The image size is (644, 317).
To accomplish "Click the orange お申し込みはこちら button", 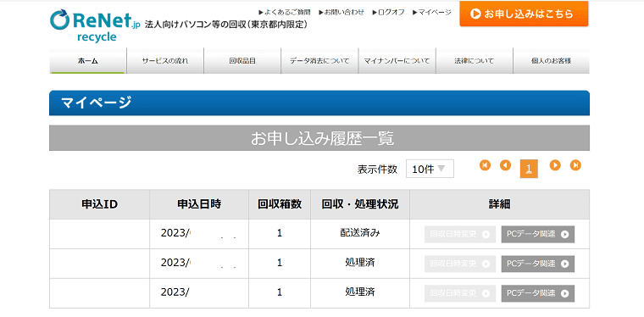I will pos(524,14).
